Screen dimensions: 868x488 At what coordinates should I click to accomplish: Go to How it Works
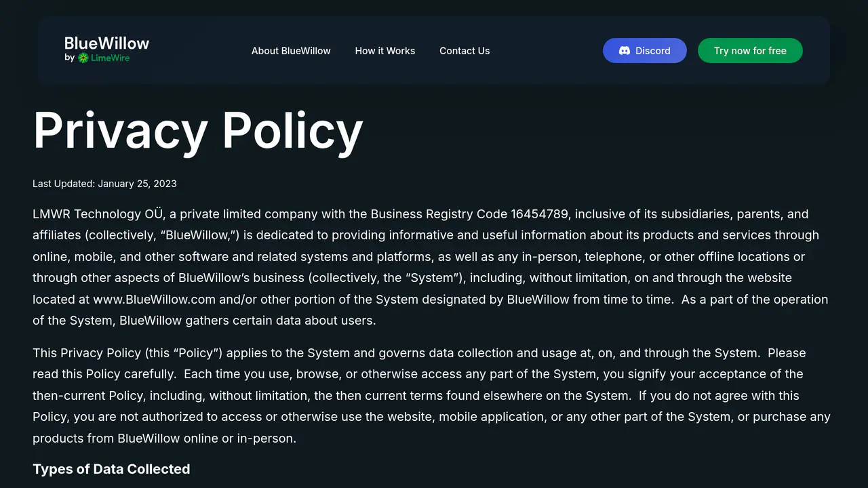coord(385,51)
